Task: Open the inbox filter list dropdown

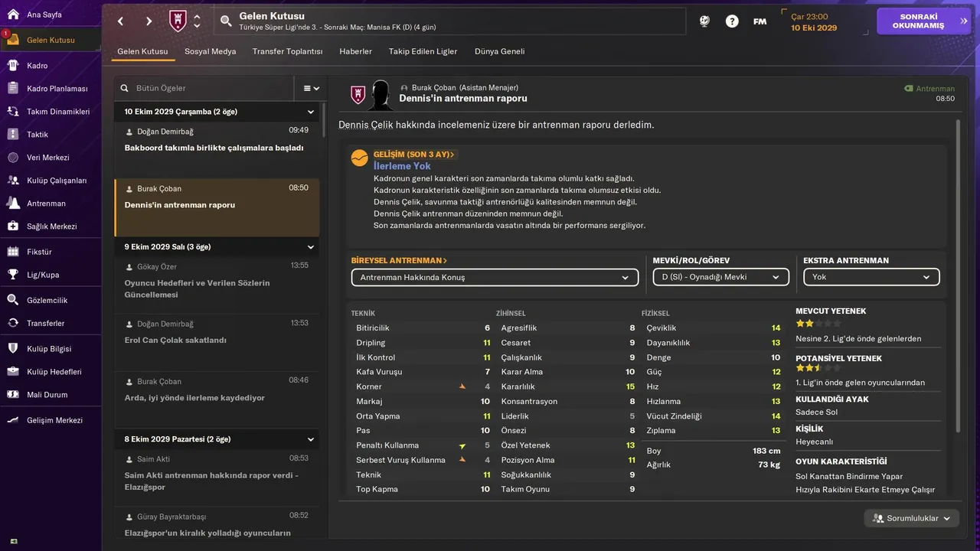Action: pos(311,88)
